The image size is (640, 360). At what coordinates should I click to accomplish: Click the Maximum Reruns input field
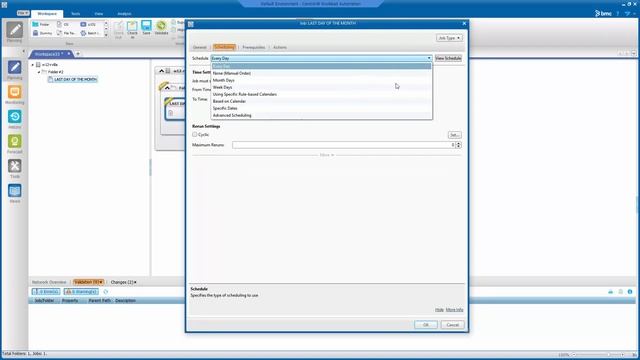344,145
